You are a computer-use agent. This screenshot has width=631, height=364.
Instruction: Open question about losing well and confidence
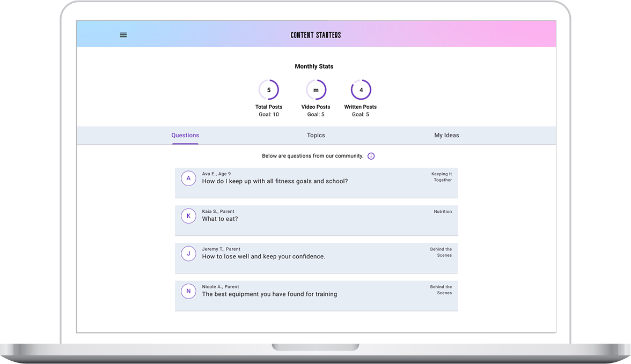263,256
